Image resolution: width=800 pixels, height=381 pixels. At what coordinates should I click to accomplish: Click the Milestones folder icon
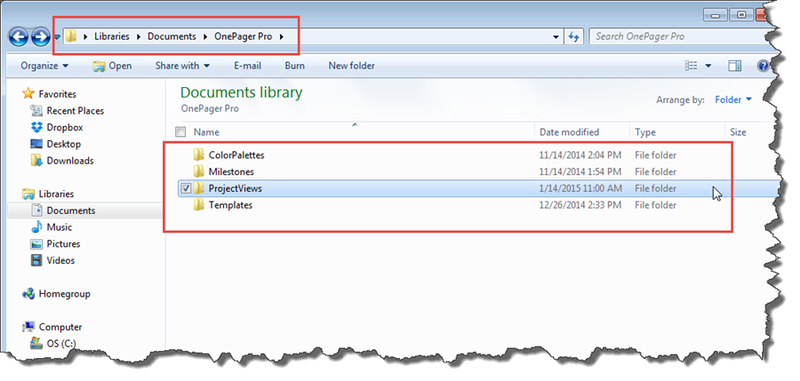pos(199,172)
